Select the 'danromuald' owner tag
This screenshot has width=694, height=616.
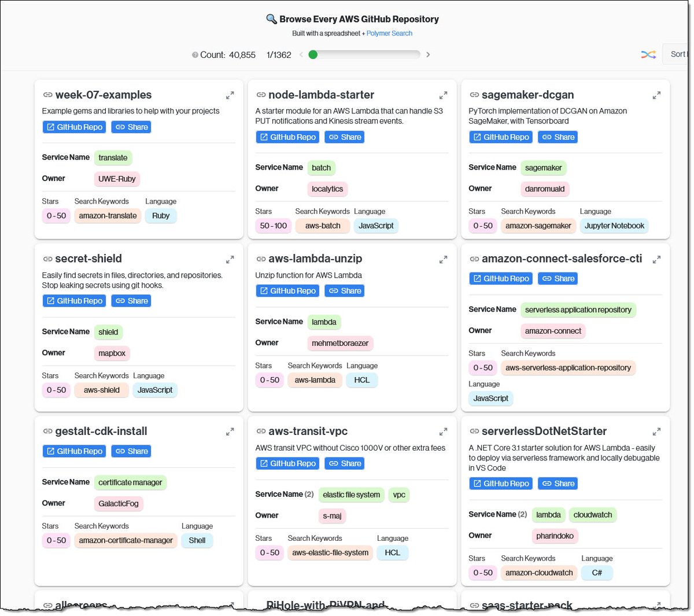[545, 189]
